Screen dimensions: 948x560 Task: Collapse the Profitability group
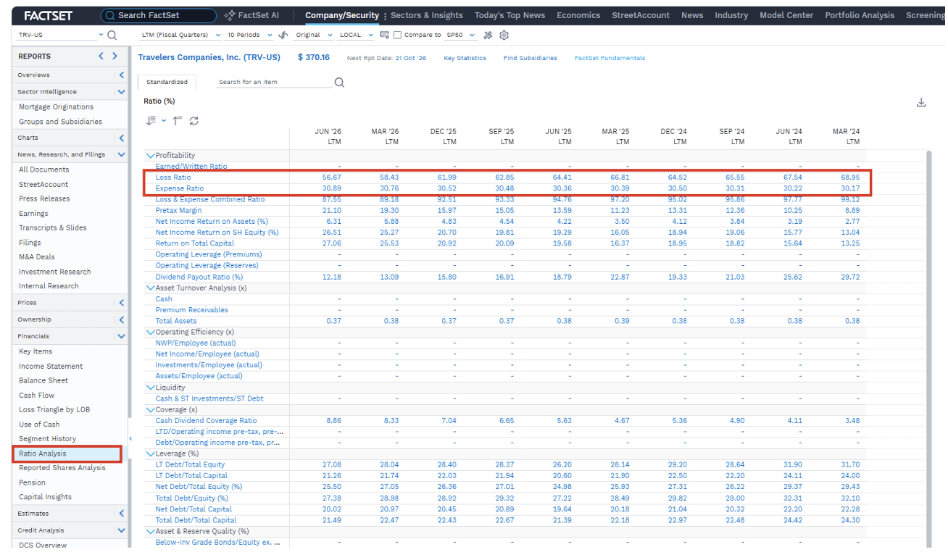151,155
